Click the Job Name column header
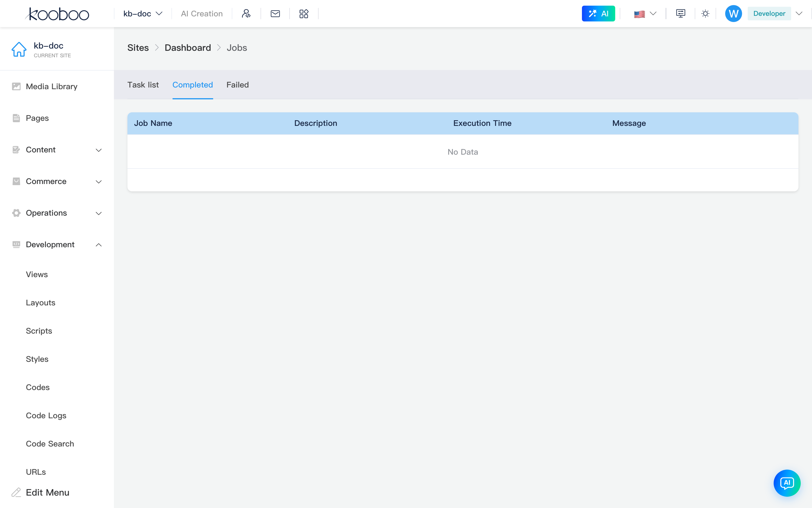 [x=153, y=123]
